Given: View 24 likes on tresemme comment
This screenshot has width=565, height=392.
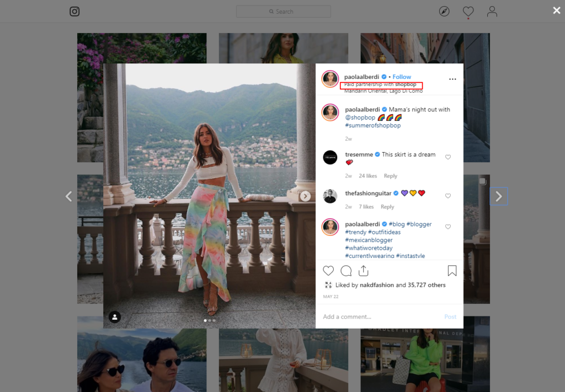Looking at the screenshot, I should 367,176.
